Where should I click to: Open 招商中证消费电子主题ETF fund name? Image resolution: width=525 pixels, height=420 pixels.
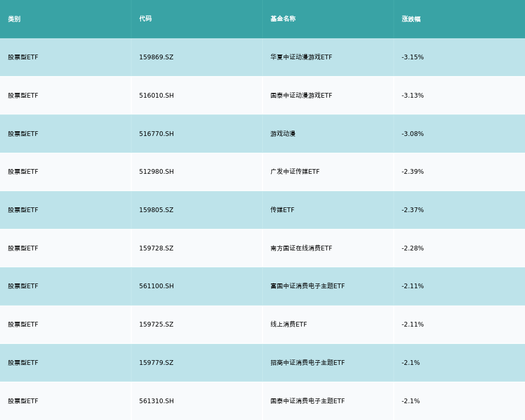coord(307,363)
